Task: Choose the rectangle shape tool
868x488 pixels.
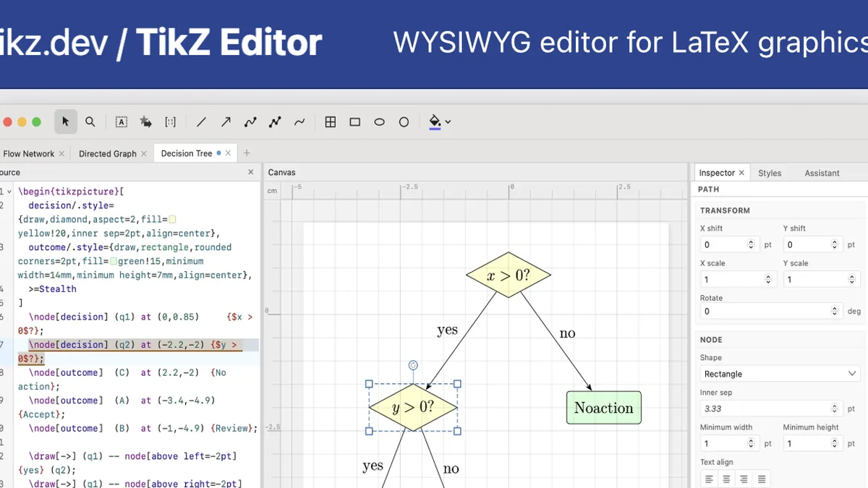Action: tap(355, 122)
